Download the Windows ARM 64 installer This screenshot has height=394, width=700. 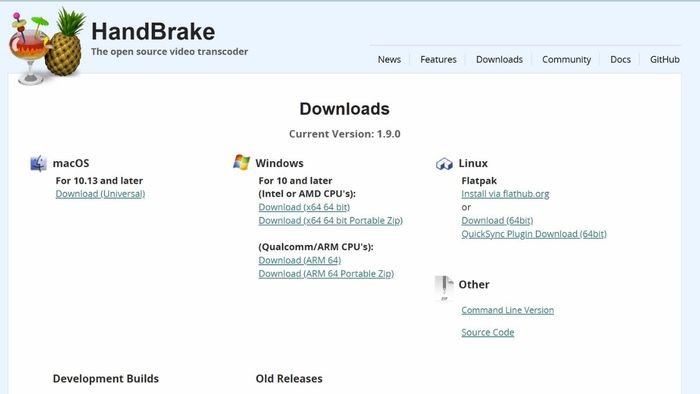(300, 261)
